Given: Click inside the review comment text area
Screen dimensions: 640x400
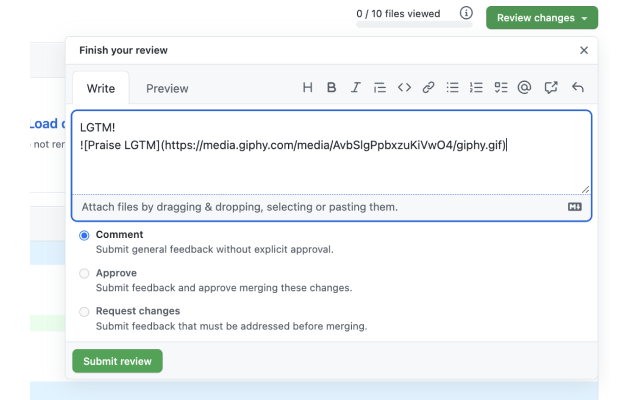Looking at the screenshot, I should coord(330,165).
